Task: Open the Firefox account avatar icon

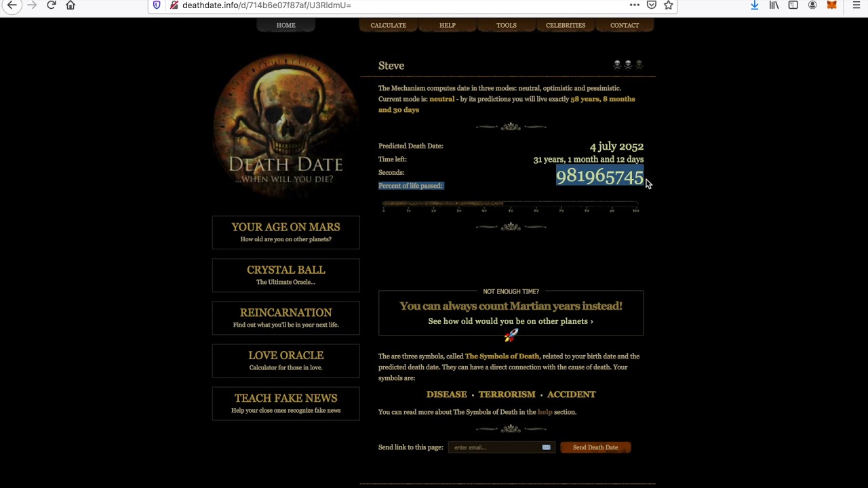Action: point(812,5)
